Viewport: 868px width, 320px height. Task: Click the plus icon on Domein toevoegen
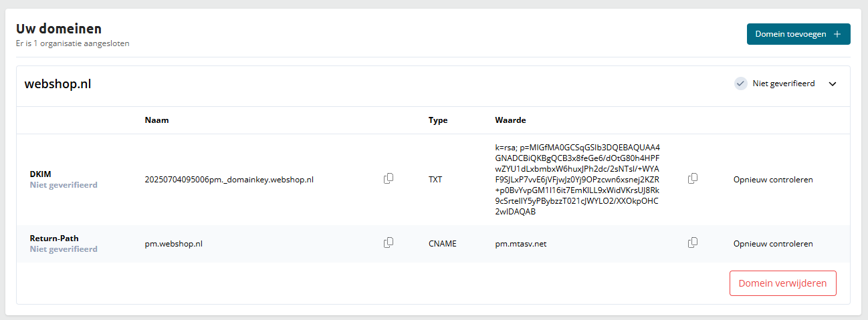(x=837, y=34)
